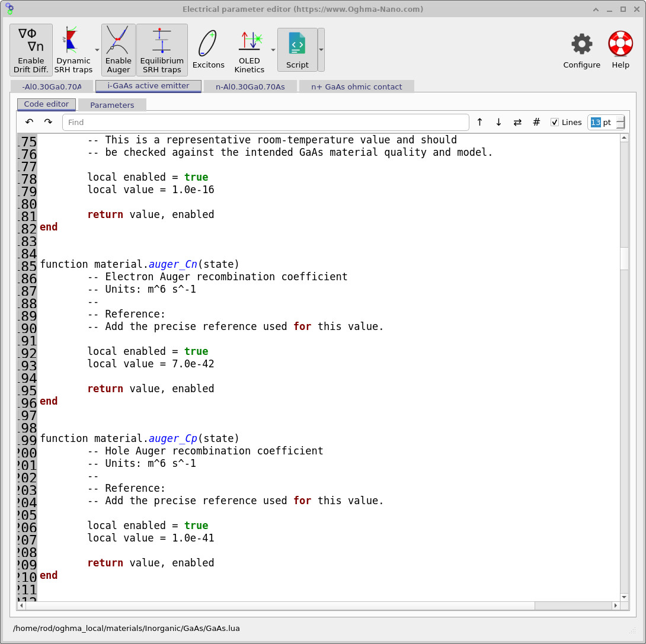Click auger_Cn function name text
Image resolution: width=646 pixels, height=644 pixels.
click(172, 264)
